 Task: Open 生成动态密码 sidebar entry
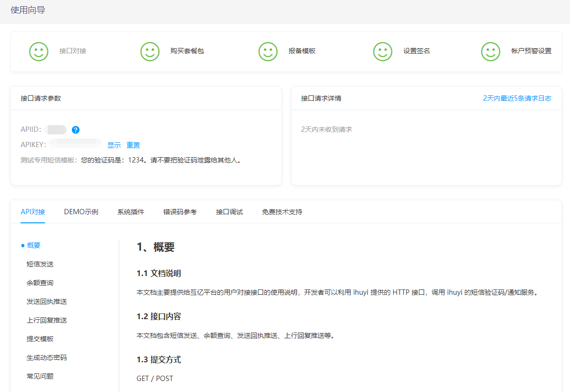46,357
